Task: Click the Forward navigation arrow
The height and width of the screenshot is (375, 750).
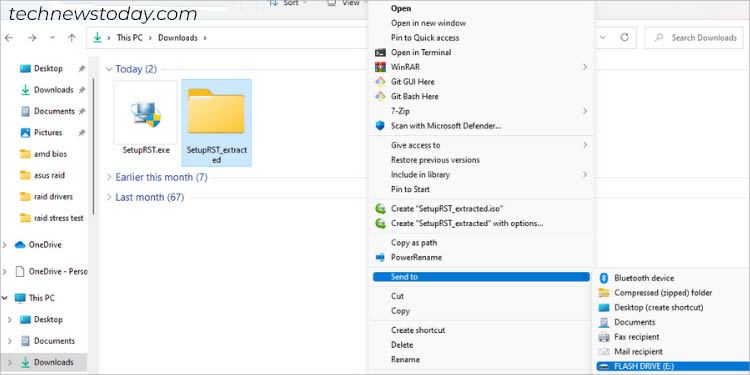Action: coord(32,38)
